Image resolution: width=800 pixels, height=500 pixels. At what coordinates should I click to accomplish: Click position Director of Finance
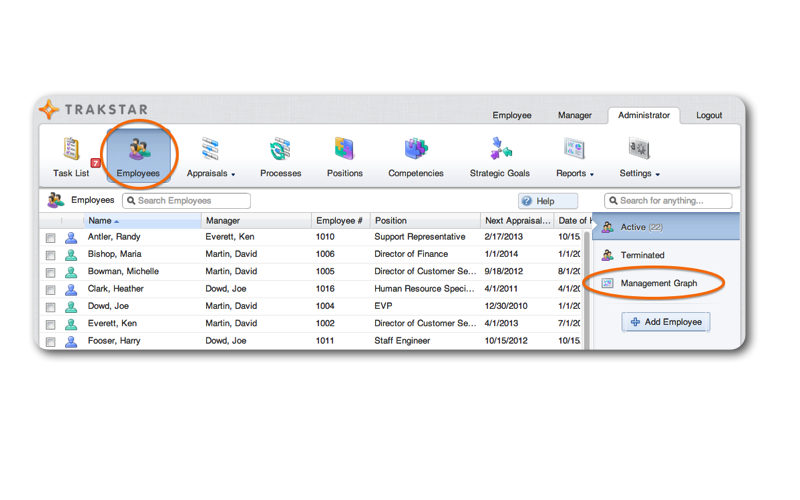(411, 254)
